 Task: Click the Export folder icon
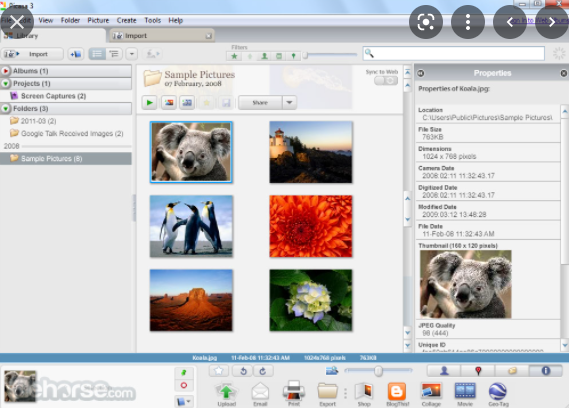[x=327, y=393]
